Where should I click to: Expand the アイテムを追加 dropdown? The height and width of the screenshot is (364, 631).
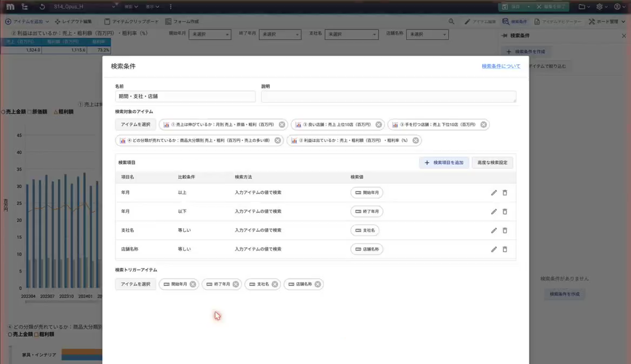tap(27, 22)
